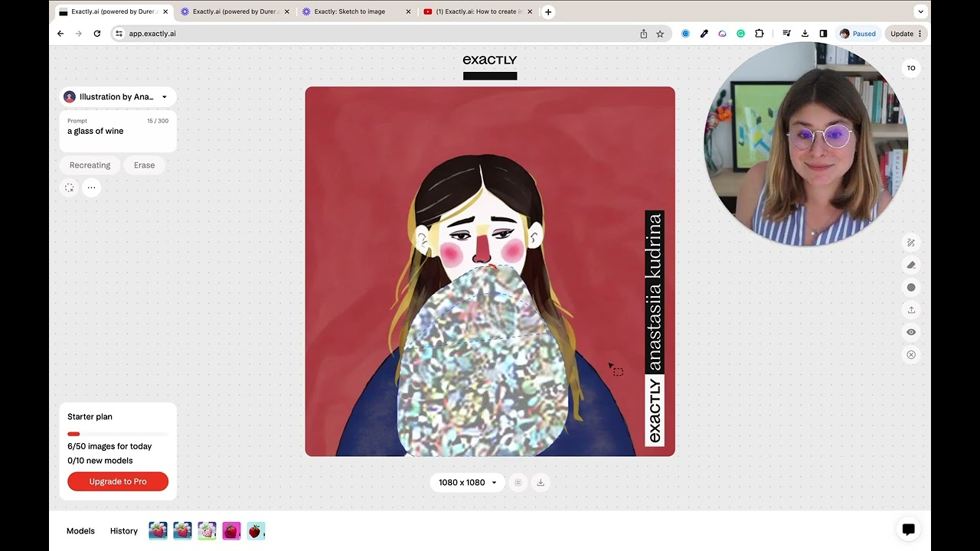Pick the round brush size circle
The width and height of the screenshot is (980, 551).
tap(911, 288)
